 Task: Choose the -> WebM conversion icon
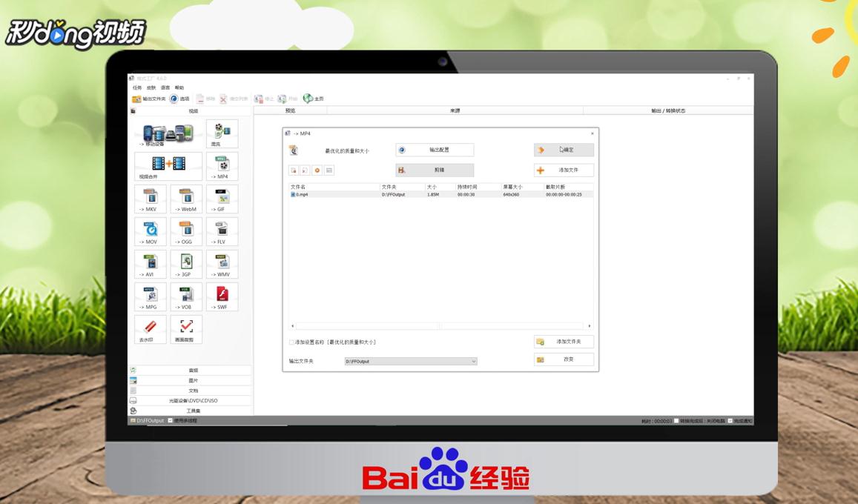186,199
